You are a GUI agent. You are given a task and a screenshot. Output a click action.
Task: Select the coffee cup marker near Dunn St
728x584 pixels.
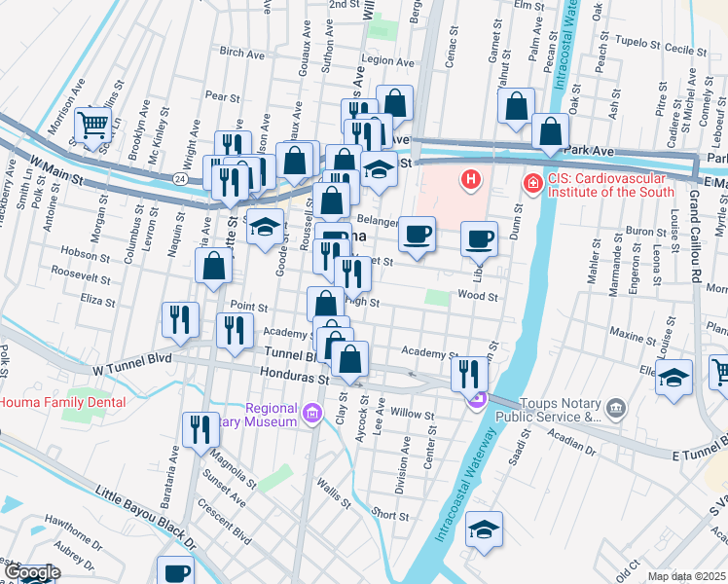479,241
